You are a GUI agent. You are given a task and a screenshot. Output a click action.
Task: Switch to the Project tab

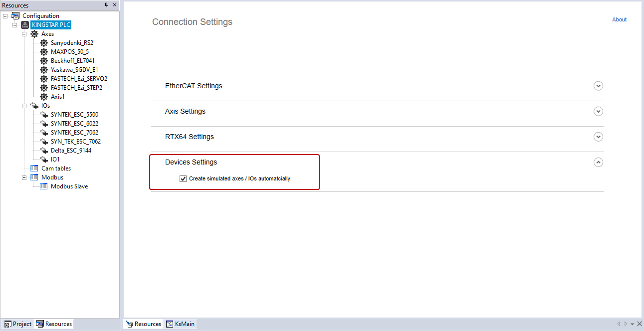click(18, 324)
